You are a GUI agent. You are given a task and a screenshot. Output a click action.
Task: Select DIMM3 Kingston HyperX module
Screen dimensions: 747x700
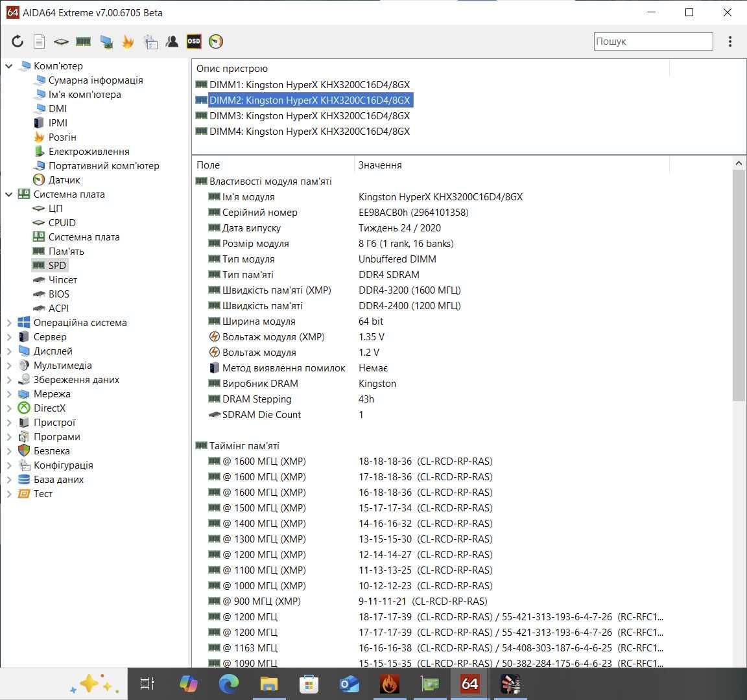[x=309, y=116]
